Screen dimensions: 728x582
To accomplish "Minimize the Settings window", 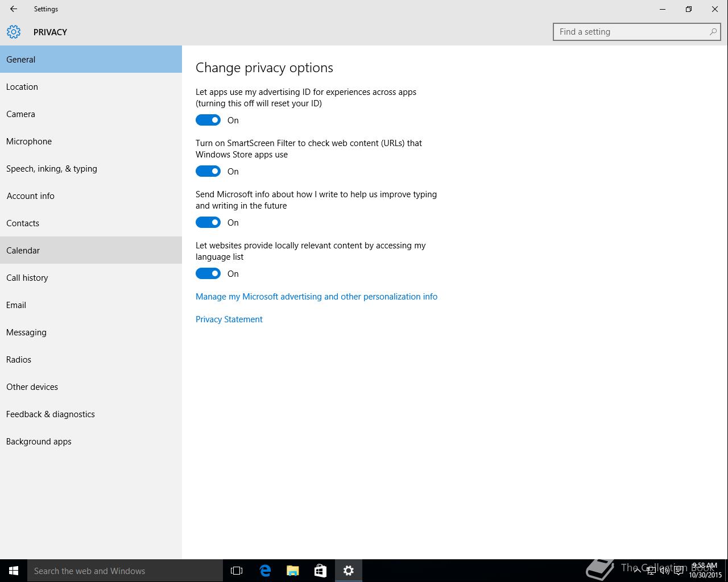I will pos(663,9).
